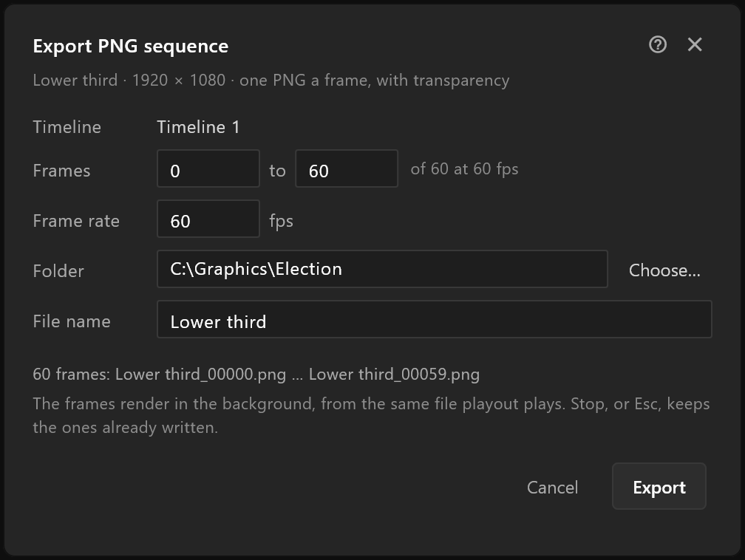Screen dimensions: 745x560
Task: Edit the File name field Lower third
Action: 435,319
